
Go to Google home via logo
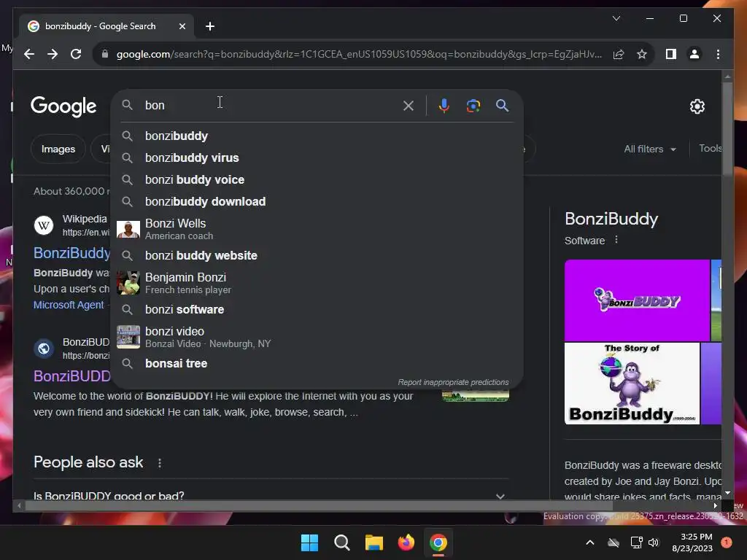pyautogui.click(x=63, y=106)
